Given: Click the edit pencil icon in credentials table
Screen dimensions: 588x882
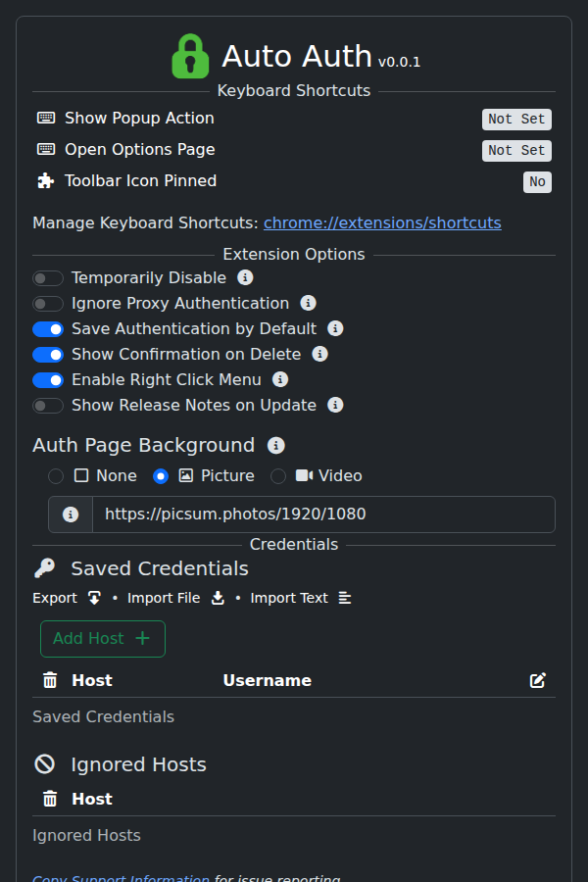Looking at the screenshot, I should 537,680.
